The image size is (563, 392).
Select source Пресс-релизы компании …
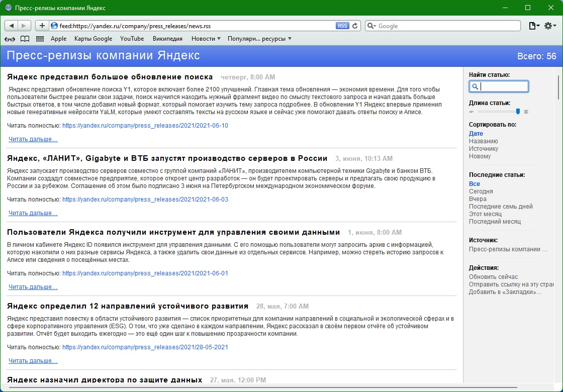508,249
